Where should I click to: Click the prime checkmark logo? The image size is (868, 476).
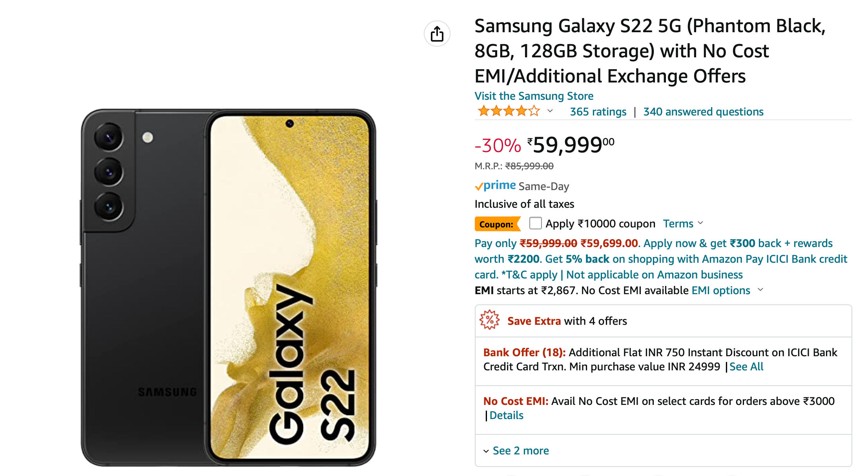tap(496, 185)
